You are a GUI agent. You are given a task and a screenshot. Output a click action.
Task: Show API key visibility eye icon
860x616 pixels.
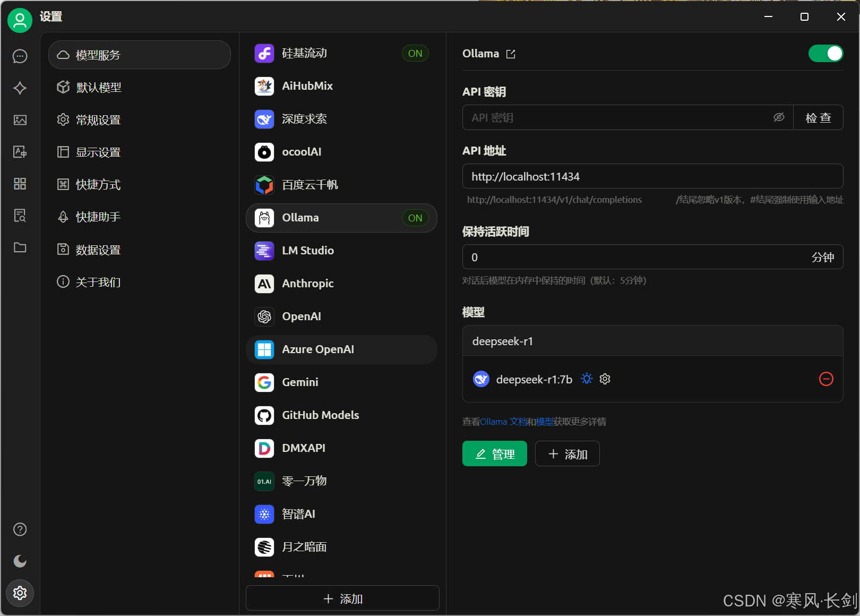779,117
